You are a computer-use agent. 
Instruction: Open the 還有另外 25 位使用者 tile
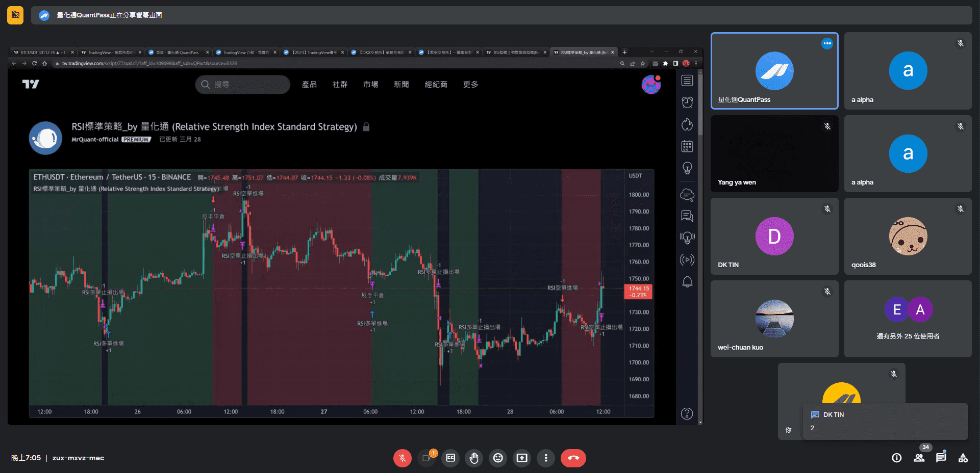tap(908, 319)
